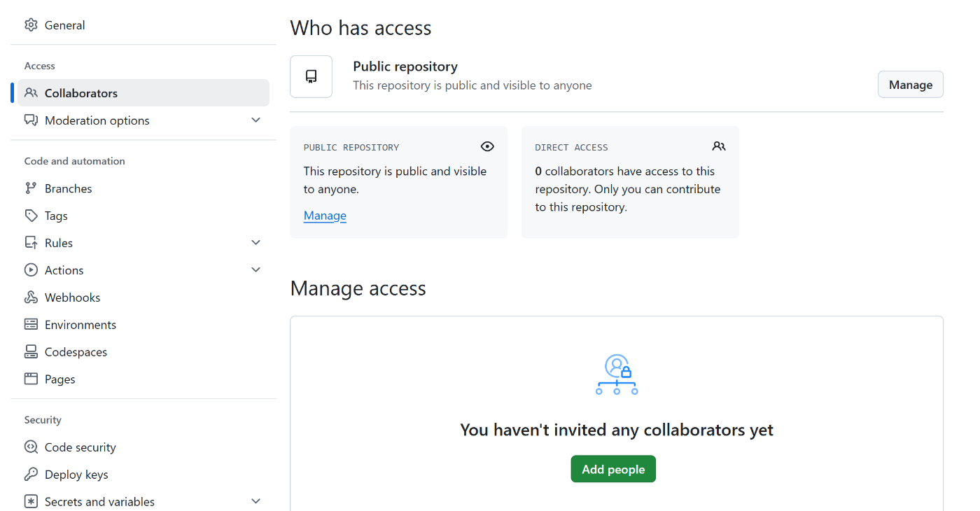This screenshot has height=511, width=980.
Task: Click the Manage button at top right
Action: 910,85
